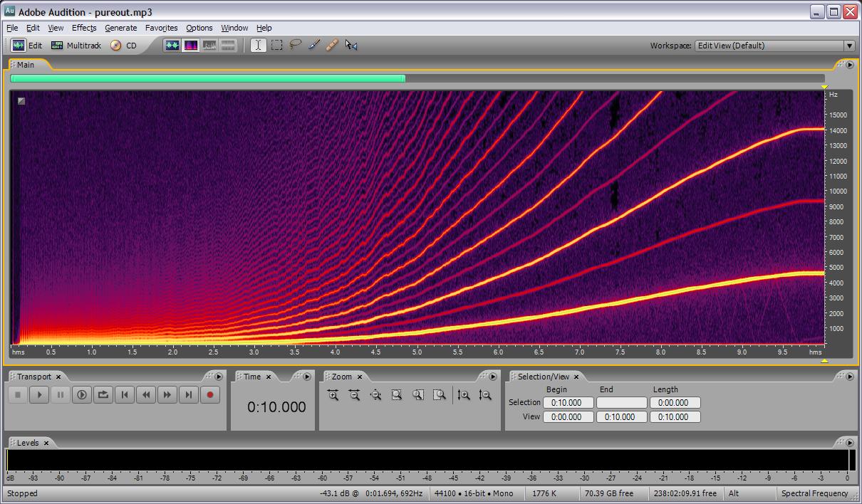The image size is (862, 504).
Task: Toggle Play Looped button
Action: click(103, 394)
